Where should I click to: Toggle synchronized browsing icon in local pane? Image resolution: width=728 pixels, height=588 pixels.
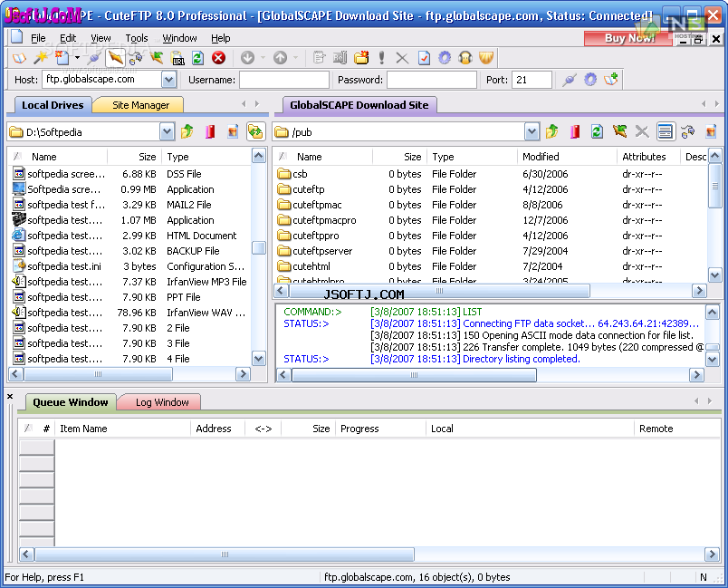255,132
